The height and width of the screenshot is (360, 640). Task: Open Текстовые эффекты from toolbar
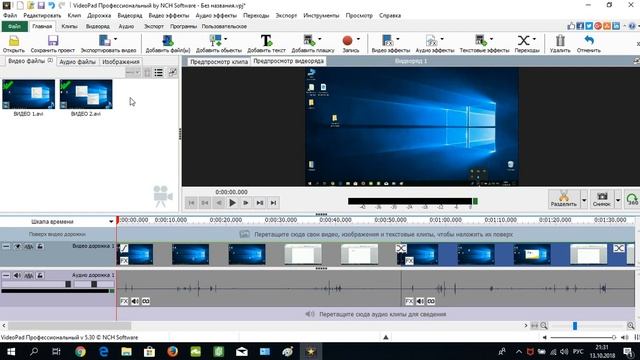click(x=481, y=41)
